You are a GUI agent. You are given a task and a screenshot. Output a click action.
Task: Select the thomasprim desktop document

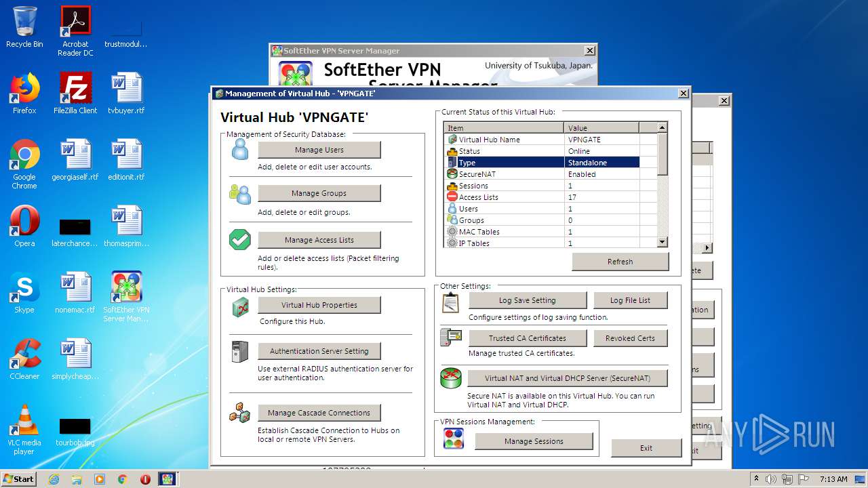tap(126, 226)
